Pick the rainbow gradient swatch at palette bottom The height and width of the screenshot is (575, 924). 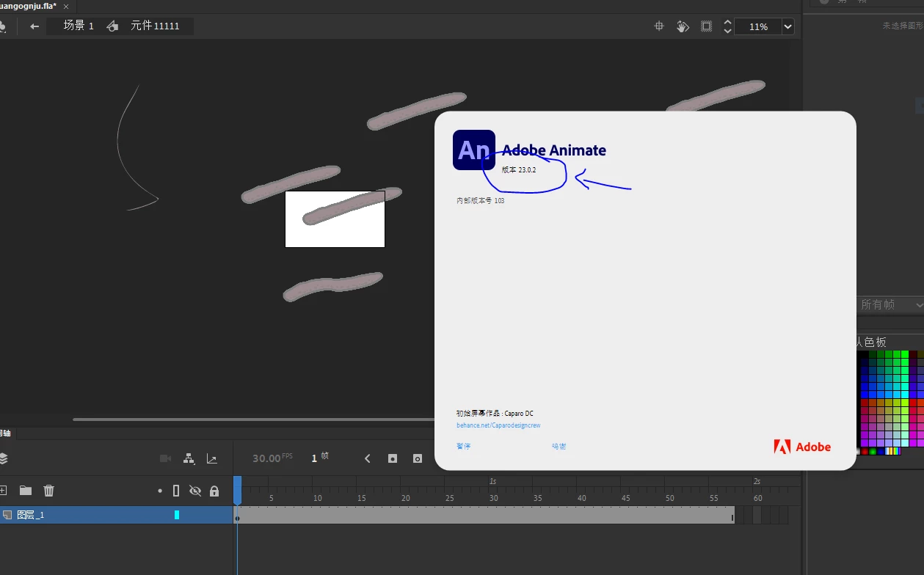tap(897, 451)
